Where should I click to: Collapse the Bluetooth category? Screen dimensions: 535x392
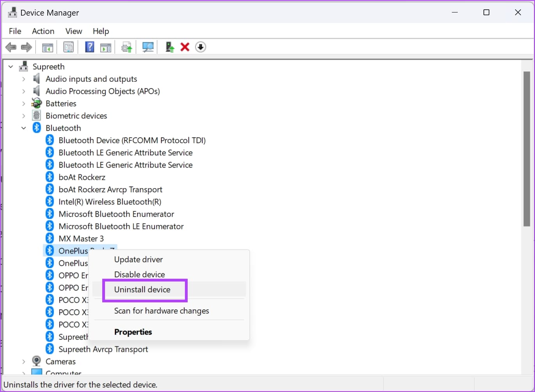tap(24, 128)
